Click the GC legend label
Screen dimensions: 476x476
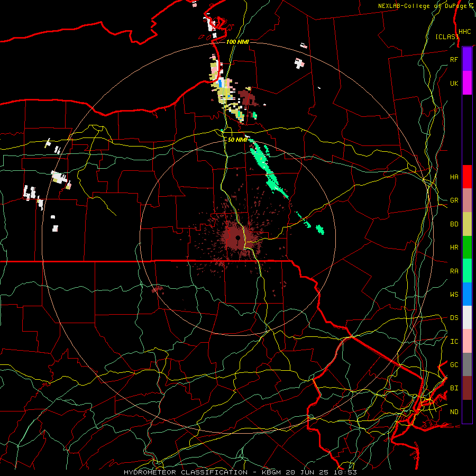coord(454,364)
